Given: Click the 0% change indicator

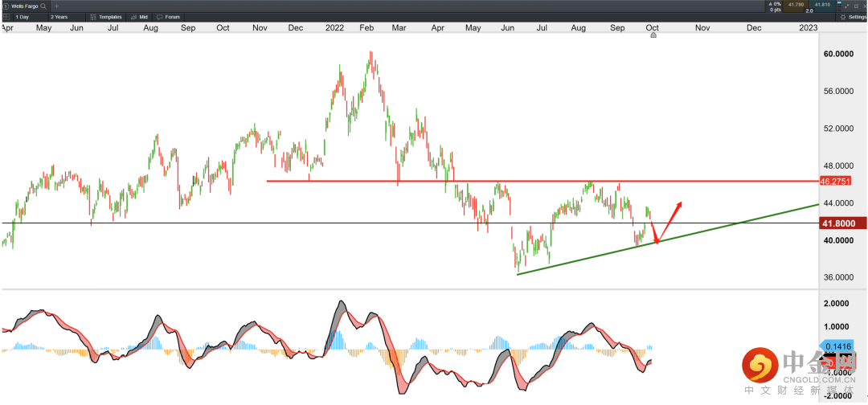Looking at the screenshot, I should 775,4.
